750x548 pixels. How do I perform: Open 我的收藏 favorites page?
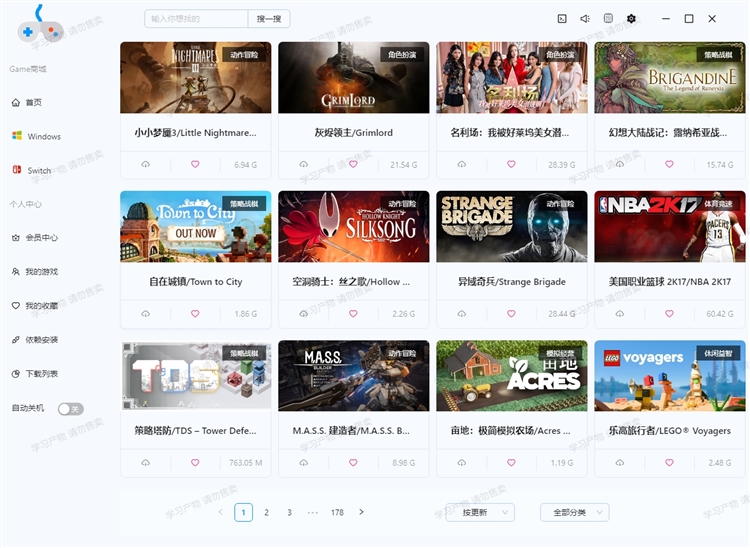[34, 306]
